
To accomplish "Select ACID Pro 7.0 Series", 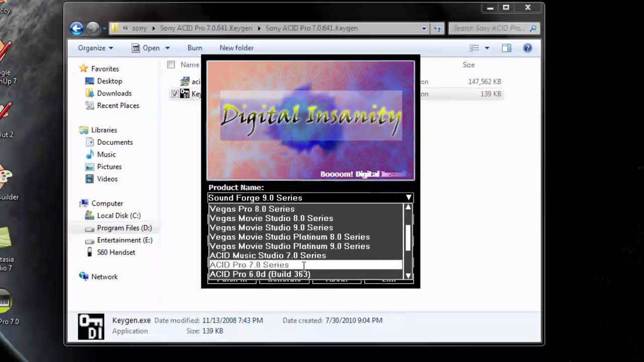I will pyautogui.click(x=305, y=264).
